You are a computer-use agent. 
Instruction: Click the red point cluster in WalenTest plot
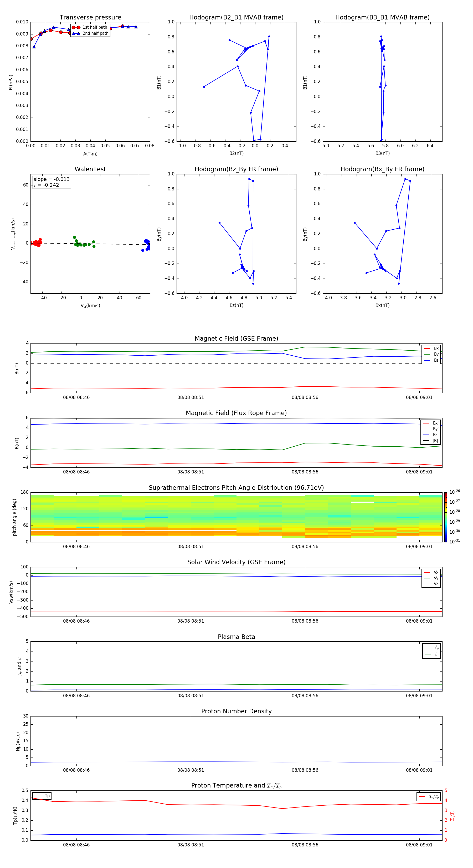click(36, 243)
